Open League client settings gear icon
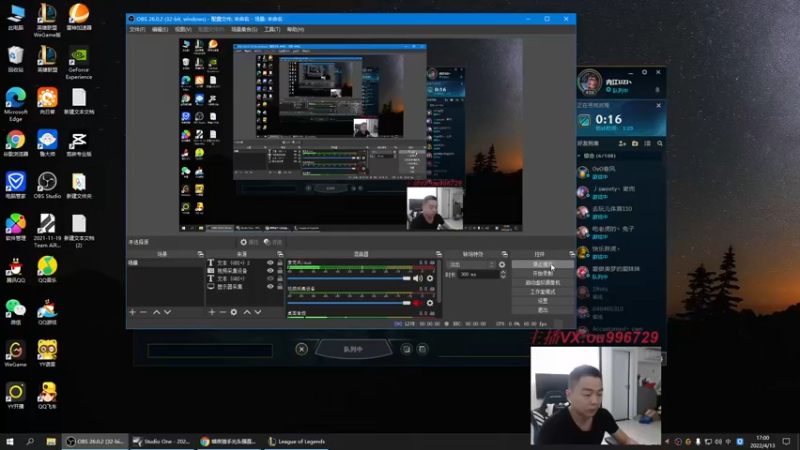800x450 pixels. [644, 72]
